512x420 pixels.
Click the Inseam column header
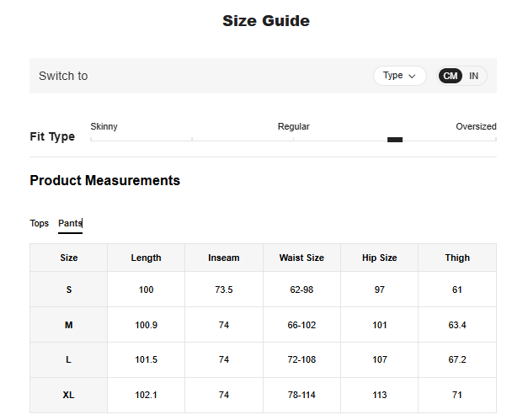tap(224, 258)
